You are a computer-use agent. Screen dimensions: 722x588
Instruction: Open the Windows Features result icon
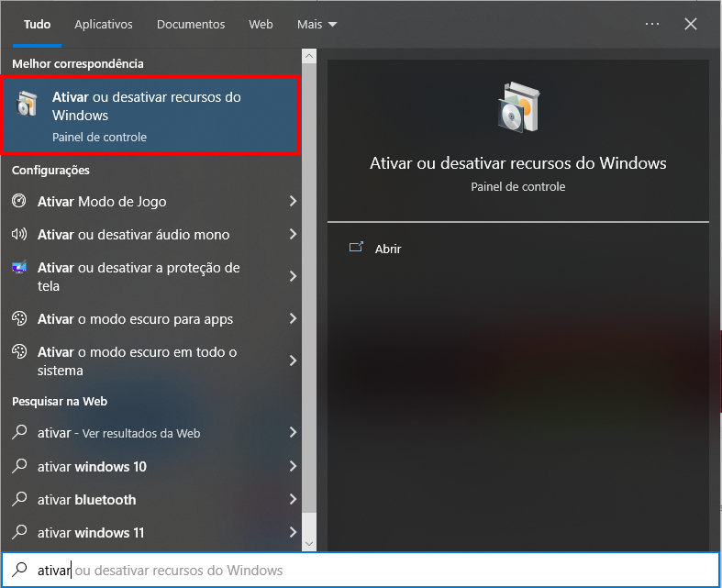point(28,103)
